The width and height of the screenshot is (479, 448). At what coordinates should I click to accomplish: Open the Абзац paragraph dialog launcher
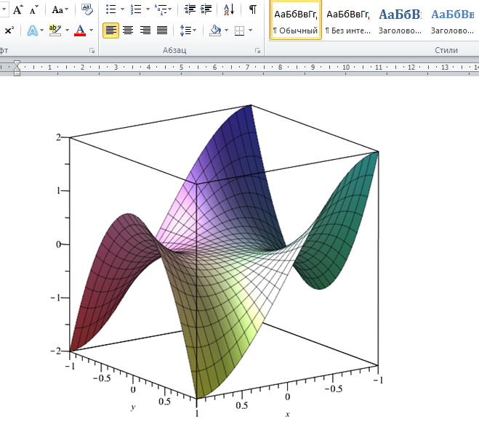258,51
